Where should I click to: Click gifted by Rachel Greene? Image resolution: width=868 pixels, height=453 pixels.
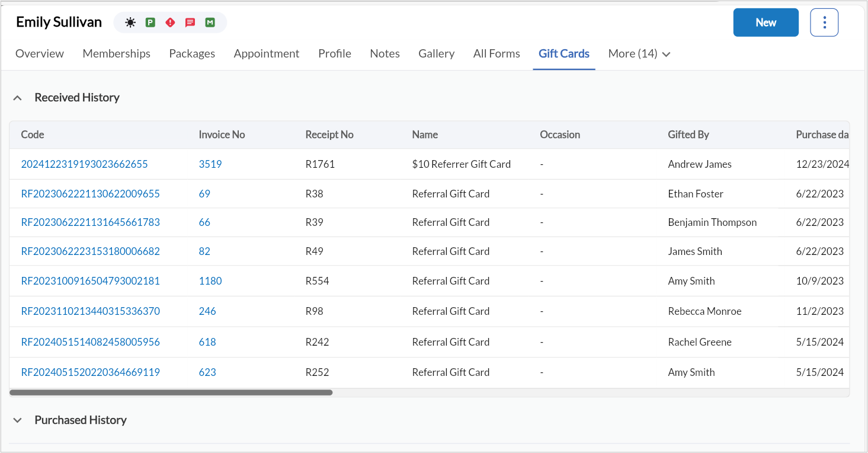coord(700,342)
